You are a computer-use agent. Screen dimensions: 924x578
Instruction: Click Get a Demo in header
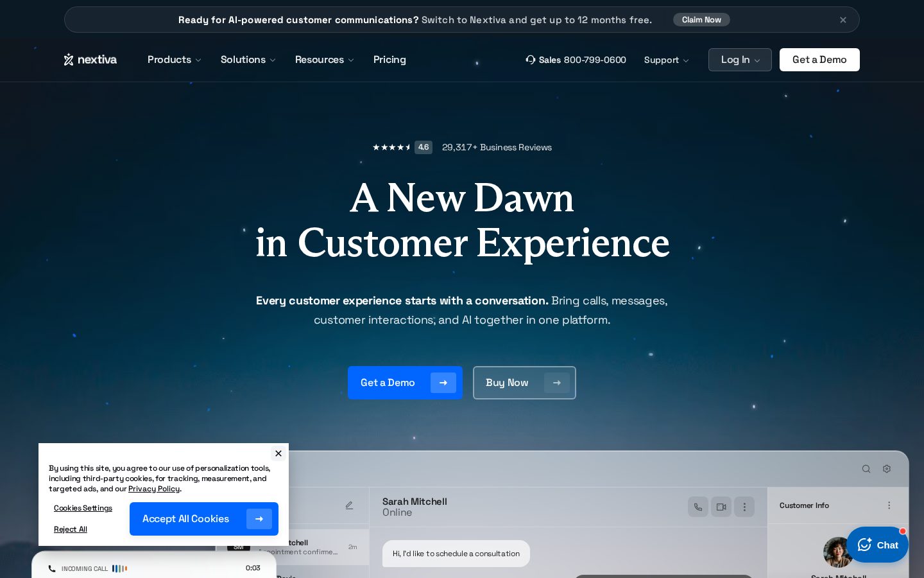[819, 60]
